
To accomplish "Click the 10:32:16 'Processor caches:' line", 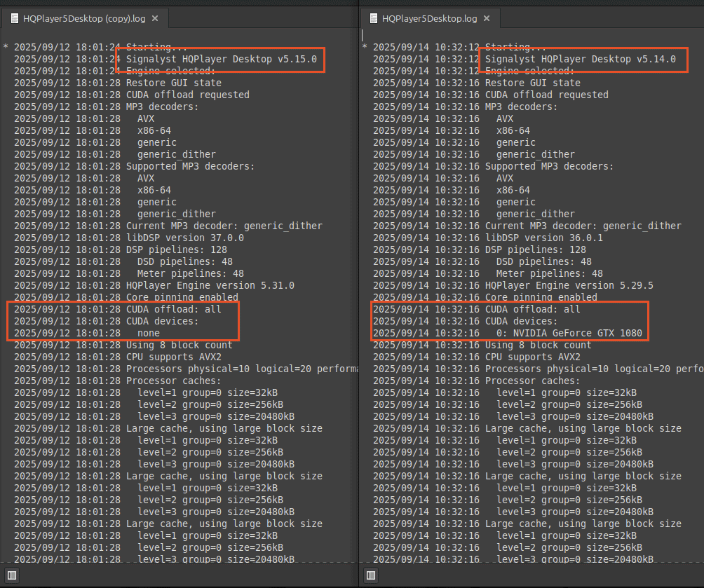I will (477, 381).
